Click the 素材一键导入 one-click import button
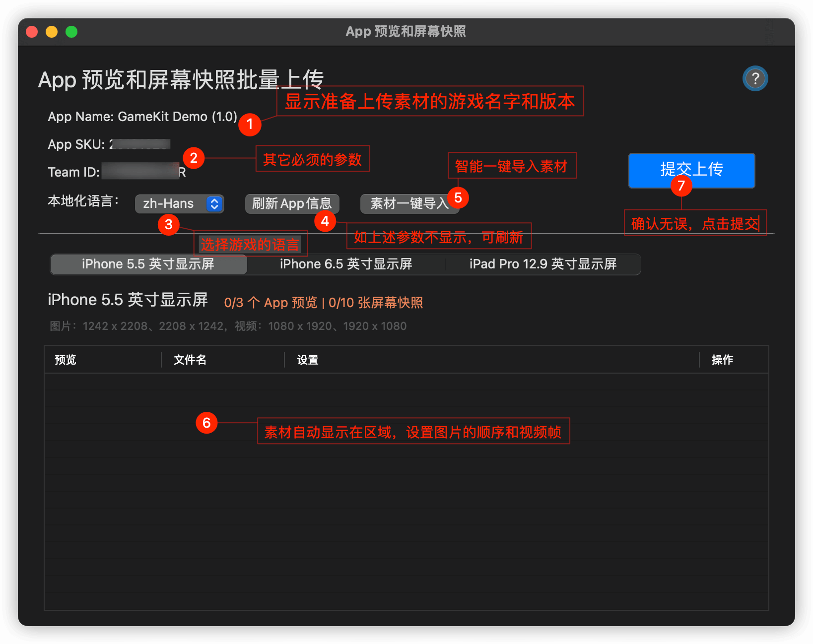813x644 pixels. [410, 203]
